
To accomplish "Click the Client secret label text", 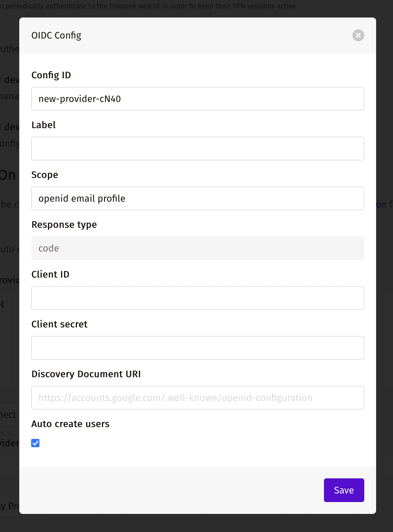I will point(60,324).
